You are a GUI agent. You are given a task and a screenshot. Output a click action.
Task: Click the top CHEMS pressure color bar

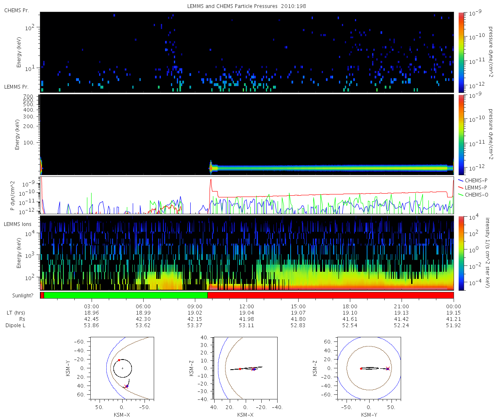pos(461,52)
